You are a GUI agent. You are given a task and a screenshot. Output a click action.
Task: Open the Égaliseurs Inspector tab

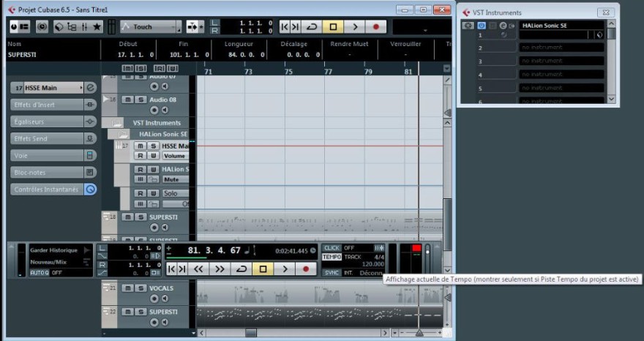47,121
